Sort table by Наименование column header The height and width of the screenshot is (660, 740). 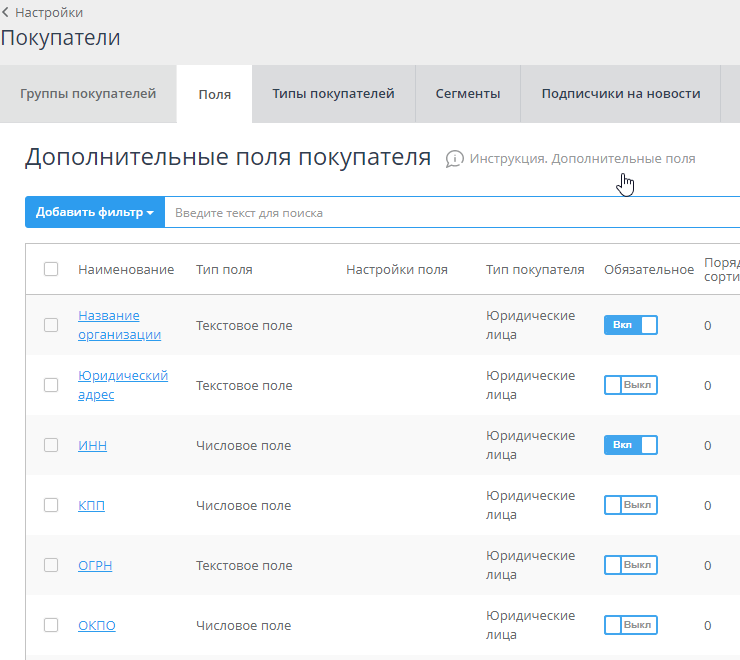click(126, 269)
